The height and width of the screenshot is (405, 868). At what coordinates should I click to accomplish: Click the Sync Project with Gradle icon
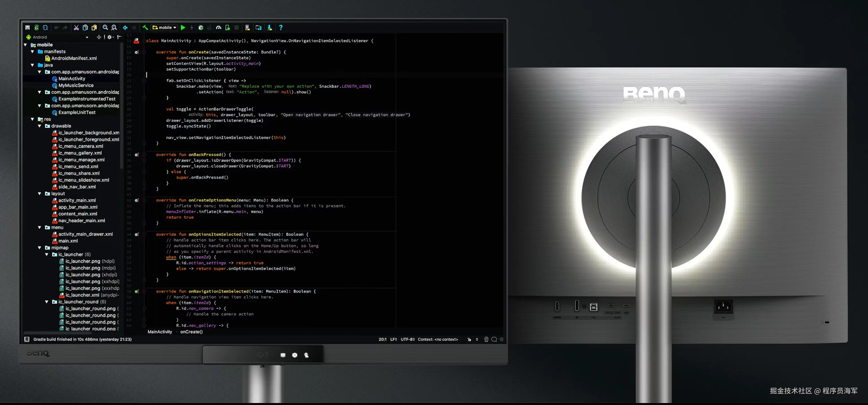tap(36, 28)
